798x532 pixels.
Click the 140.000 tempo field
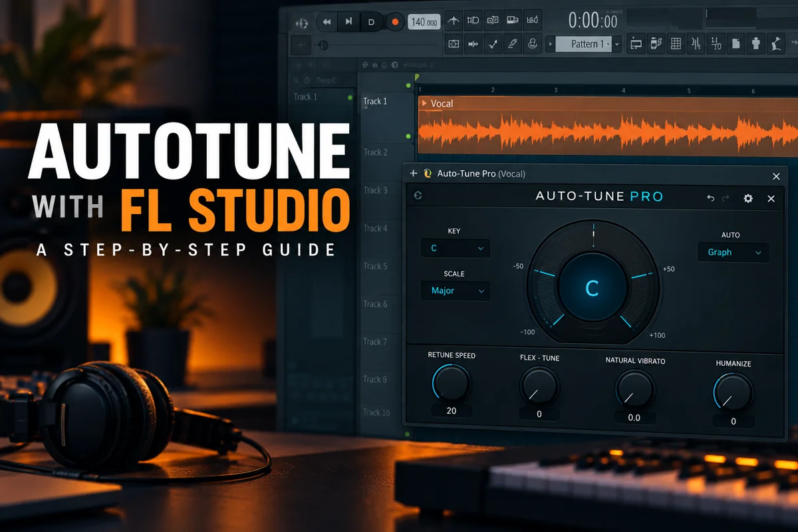tap(424, 22)
